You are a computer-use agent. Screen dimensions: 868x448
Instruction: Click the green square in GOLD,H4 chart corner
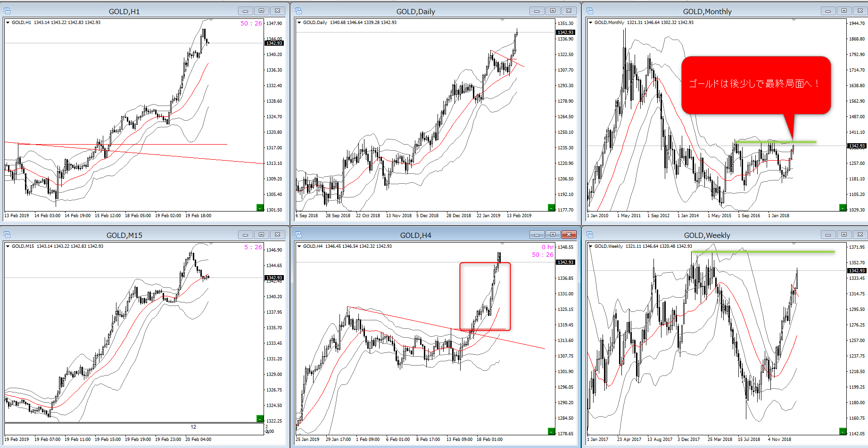point(551,431)
